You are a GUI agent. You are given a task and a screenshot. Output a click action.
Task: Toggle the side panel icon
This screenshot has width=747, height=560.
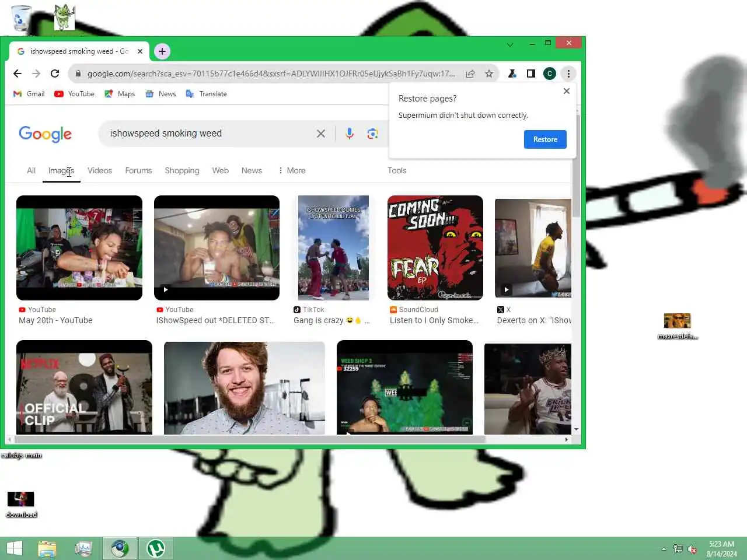coord(530,73)
